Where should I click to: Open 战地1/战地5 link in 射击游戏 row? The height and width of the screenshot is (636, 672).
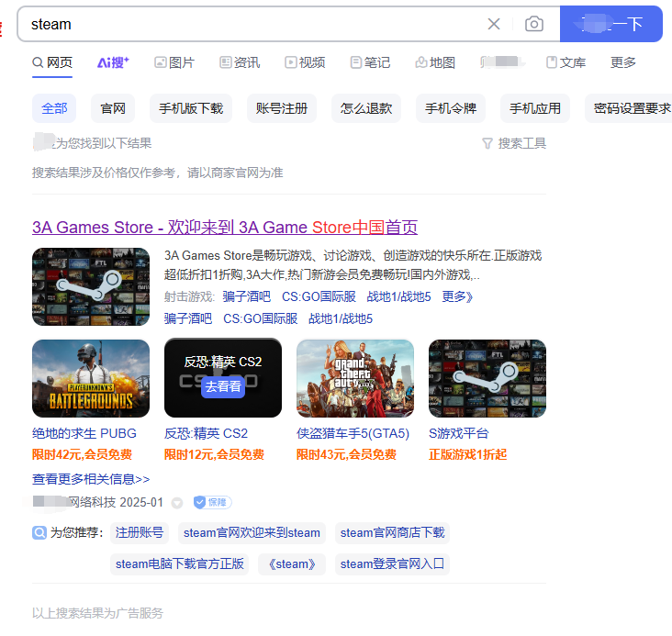[398, 296]
